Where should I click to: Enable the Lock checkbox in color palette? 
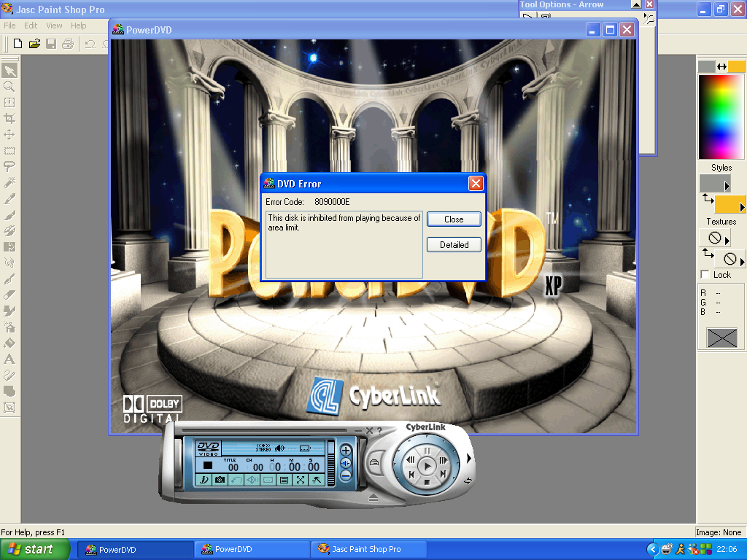705,275
